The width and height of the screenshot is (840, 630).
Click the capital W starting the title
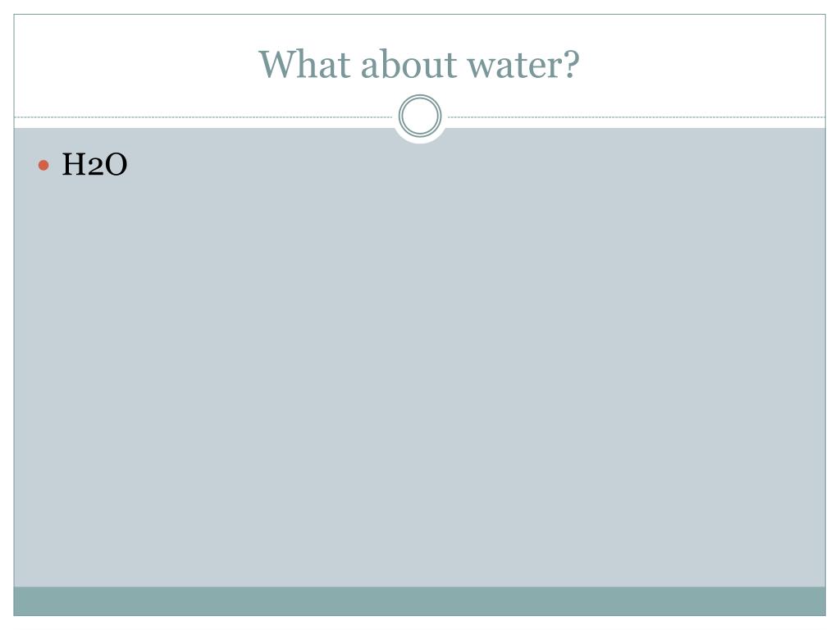(279, 64)
